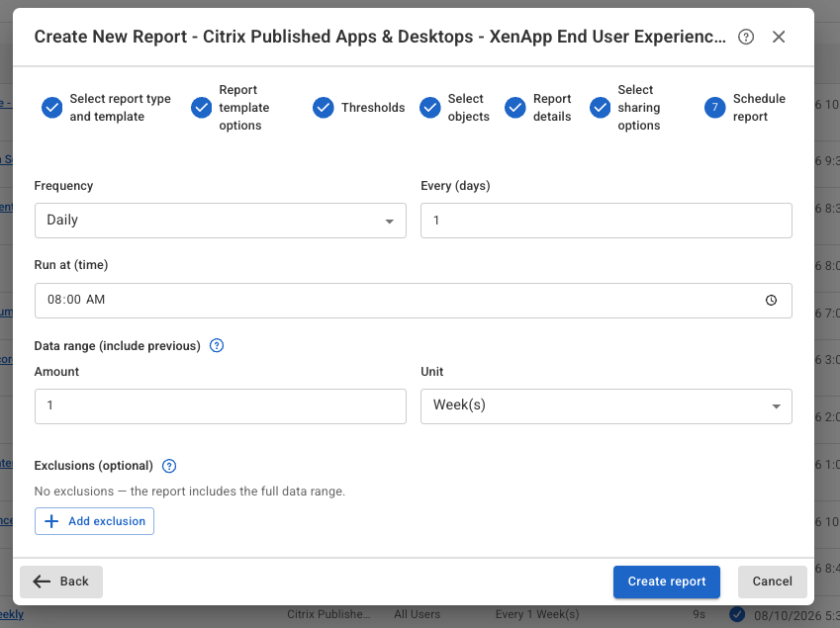Open the help icon in dialog header
Viewport: 840px width, 628px height.
746,37
